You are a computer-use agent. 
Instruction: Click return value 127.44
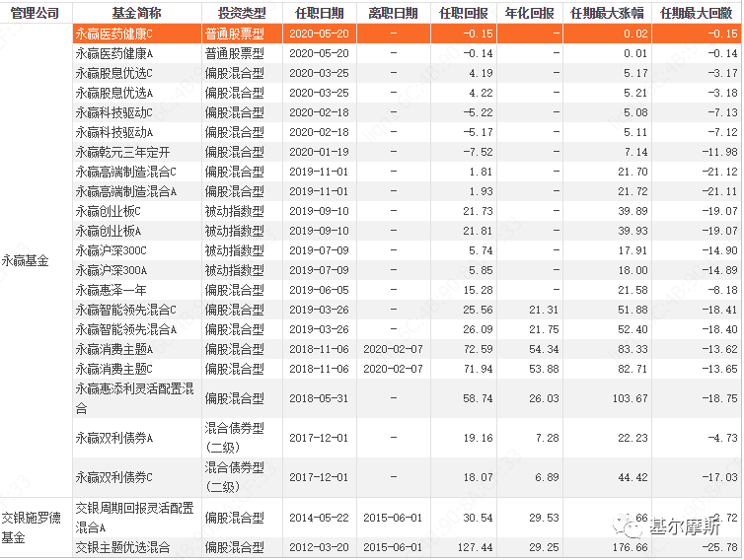point(475,547)
